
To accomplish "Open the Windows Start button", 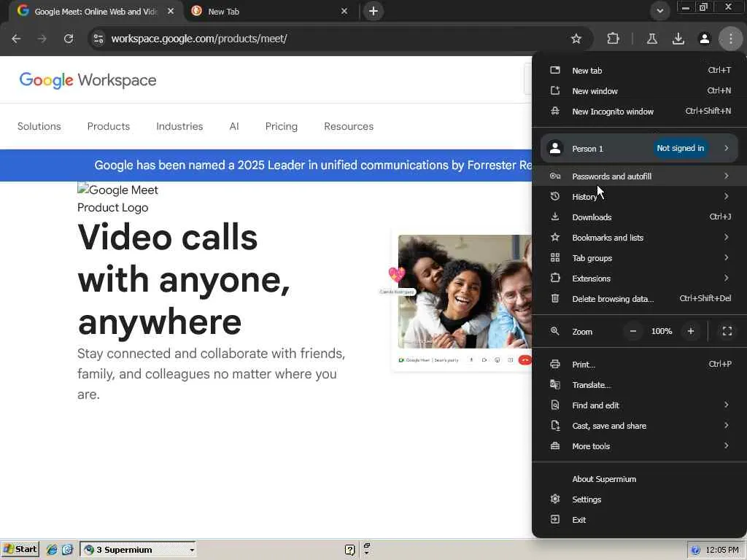I will [20, 550].
